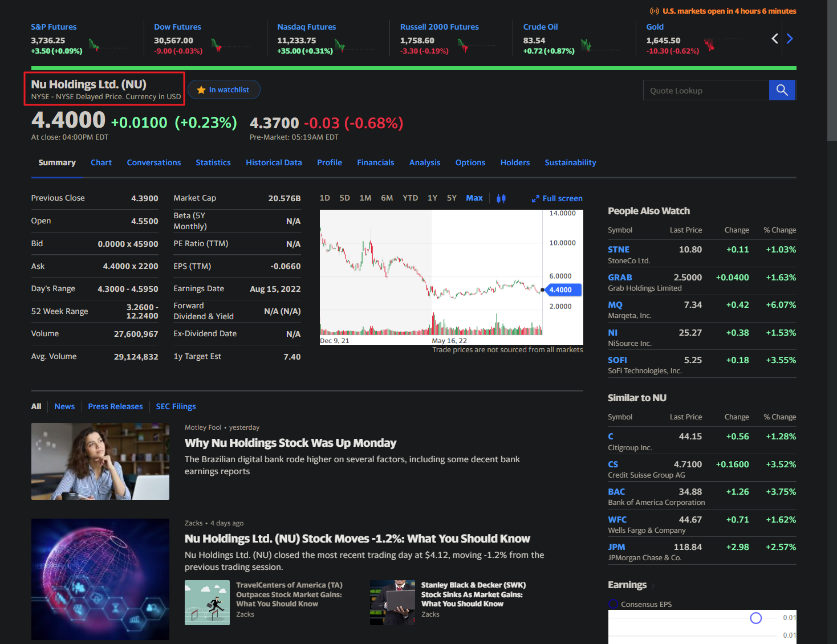
Task: Click the next ticker arrow
Action: 790,38
